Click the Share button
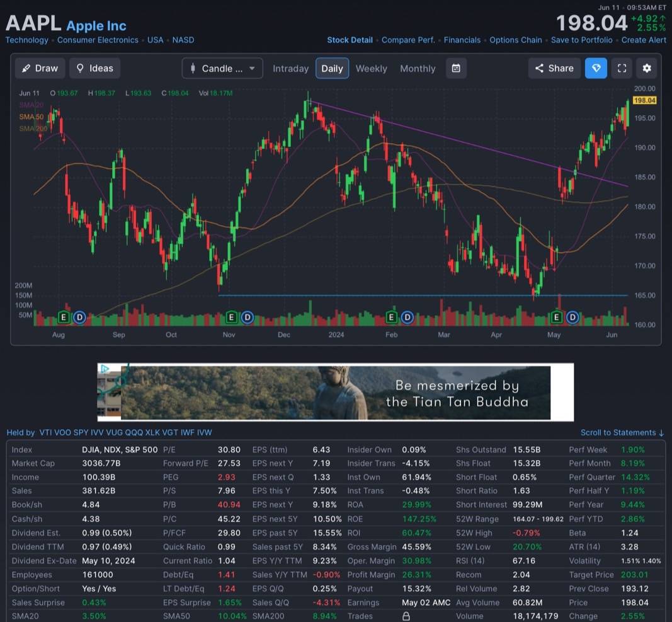 tap(554, 68)
